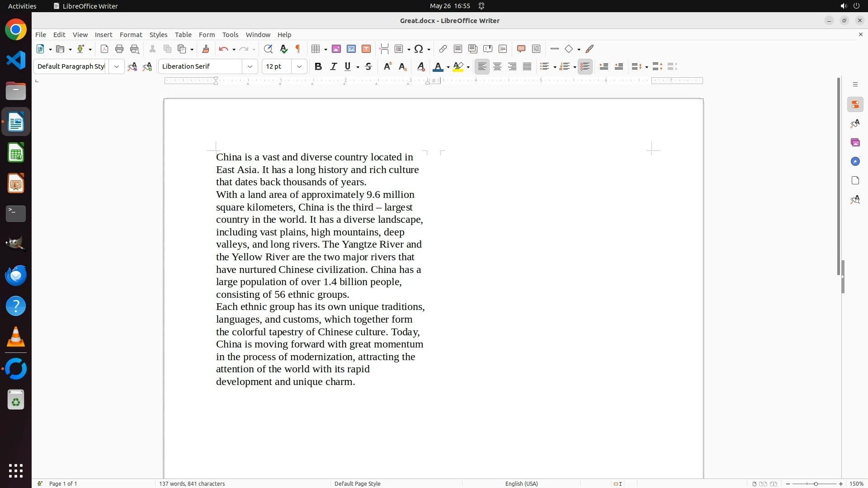Open the sidebar Navigator compass icon

tap(855, 162)
